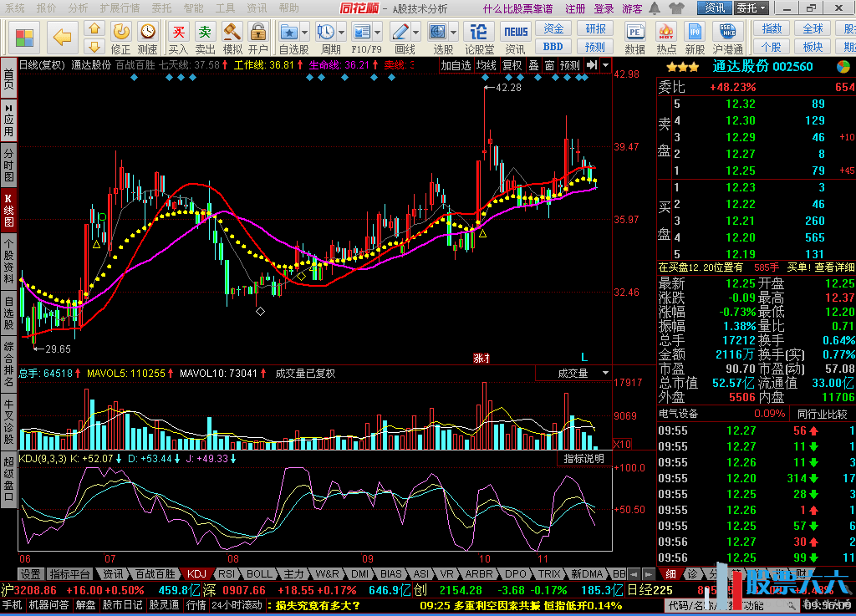
Task: Open the PE 数据 icon
Action: [x=634, y=33]
